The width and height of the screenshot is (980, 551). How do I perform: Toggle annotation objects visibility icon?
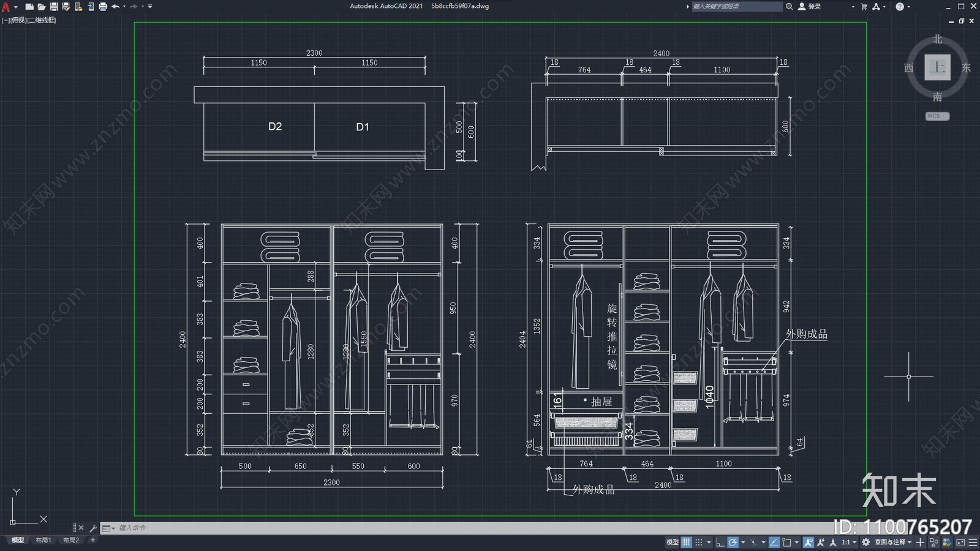[809, 542]
